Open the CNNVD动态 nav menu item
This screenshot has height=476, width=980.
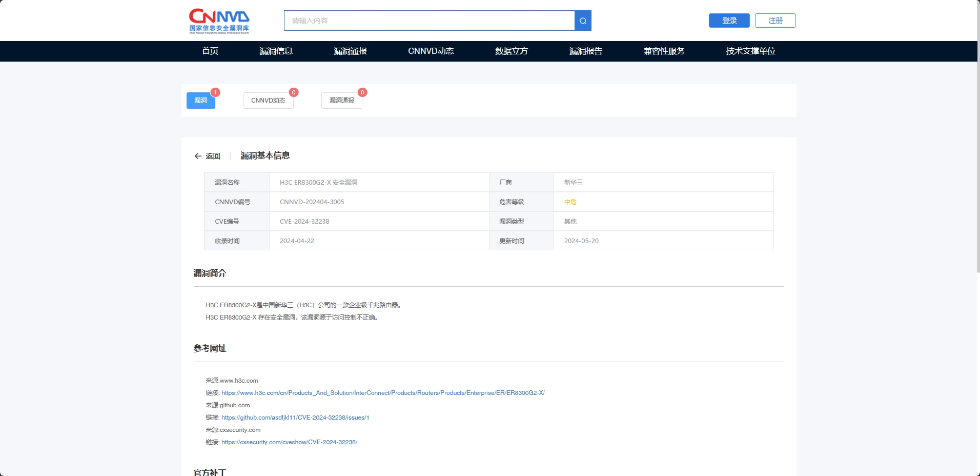pos(431,51)
